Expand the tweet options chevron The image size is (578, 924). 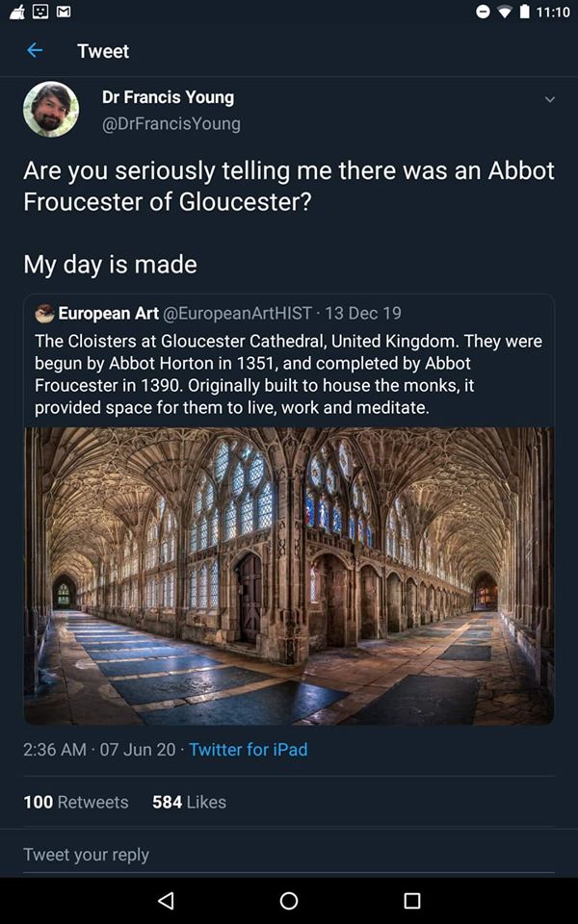coord(549,99)
